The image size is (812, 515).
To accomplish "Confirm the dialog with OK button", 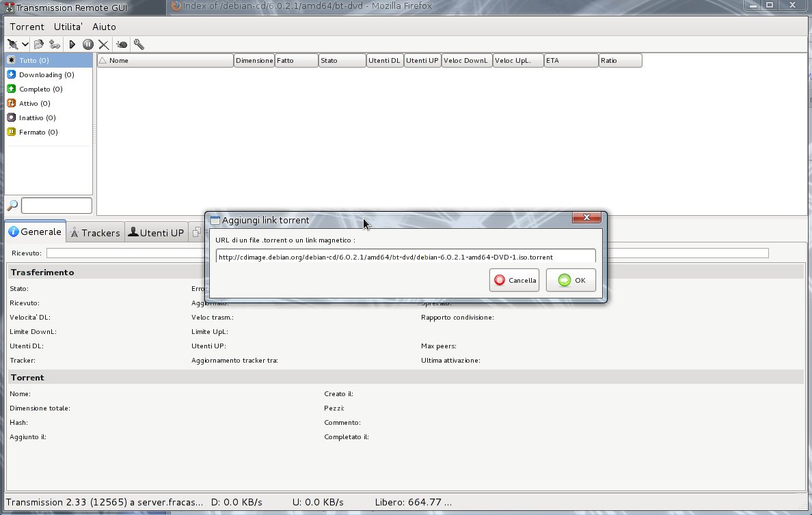I will pos(571,280).
